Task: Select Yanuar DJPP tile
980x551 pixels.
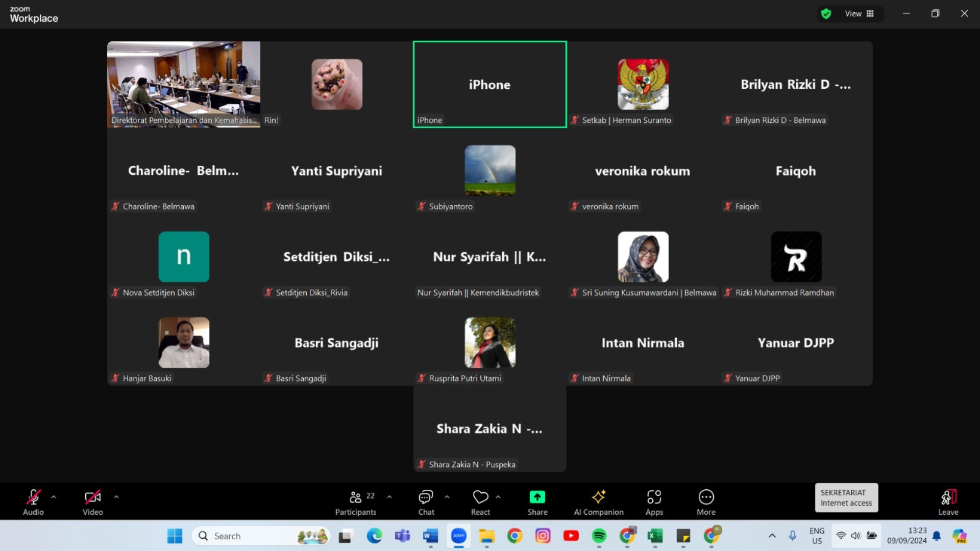Action: [796, 342]
